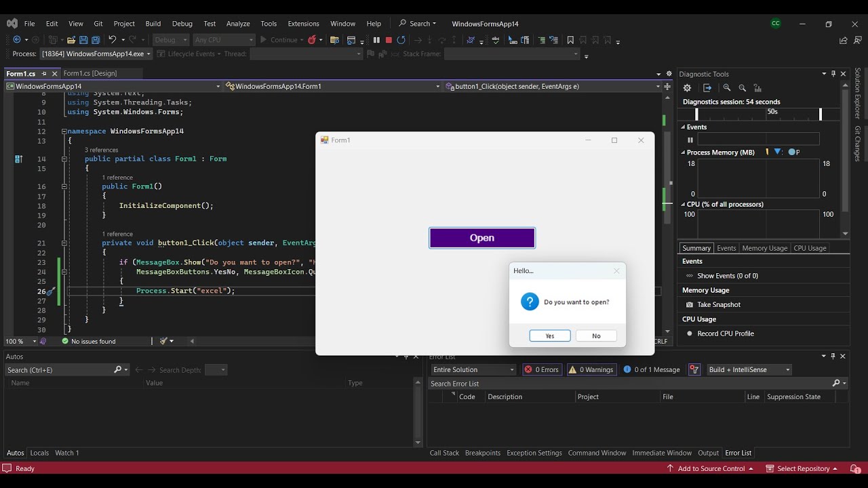Toggle the 0 Errors filter button
The height and width of the screenshot is (488, 868).
542,369
